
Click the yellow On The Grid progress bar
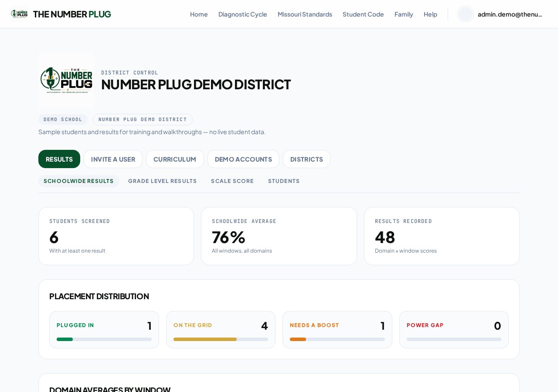click(205, 339)
